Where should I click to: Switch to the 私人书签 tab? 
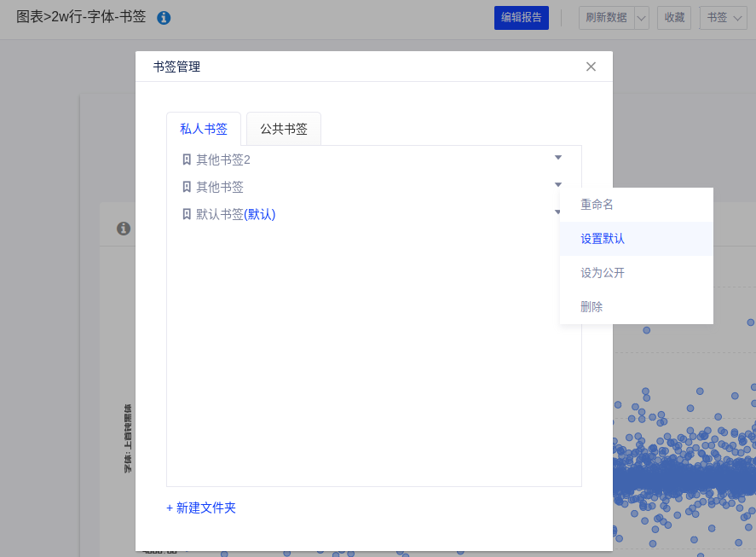point(204,129)
